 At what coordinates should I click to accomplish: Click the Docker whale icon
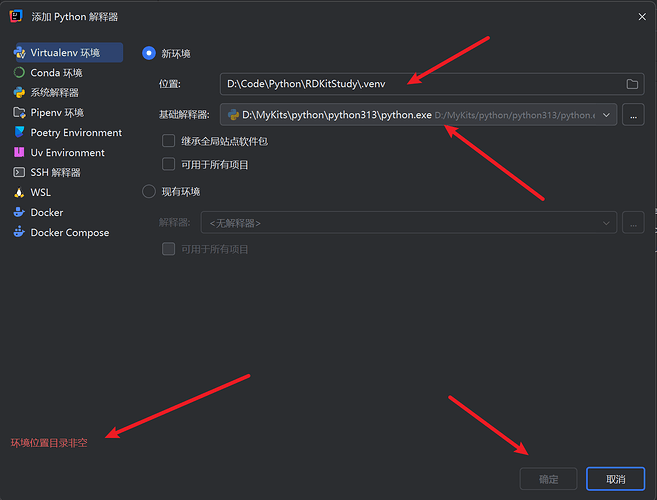[x=19, y=212]
